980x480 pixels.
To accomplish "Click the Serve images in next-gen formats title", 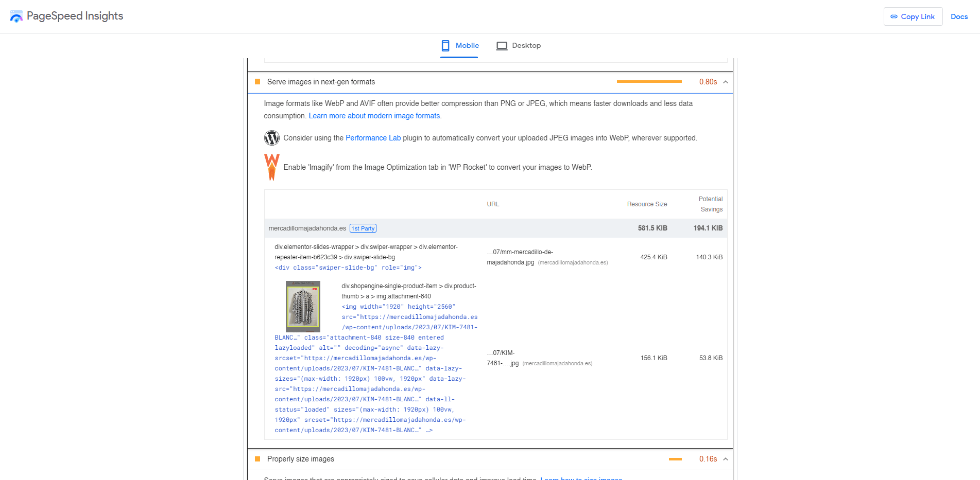I will tap(321, 82).
